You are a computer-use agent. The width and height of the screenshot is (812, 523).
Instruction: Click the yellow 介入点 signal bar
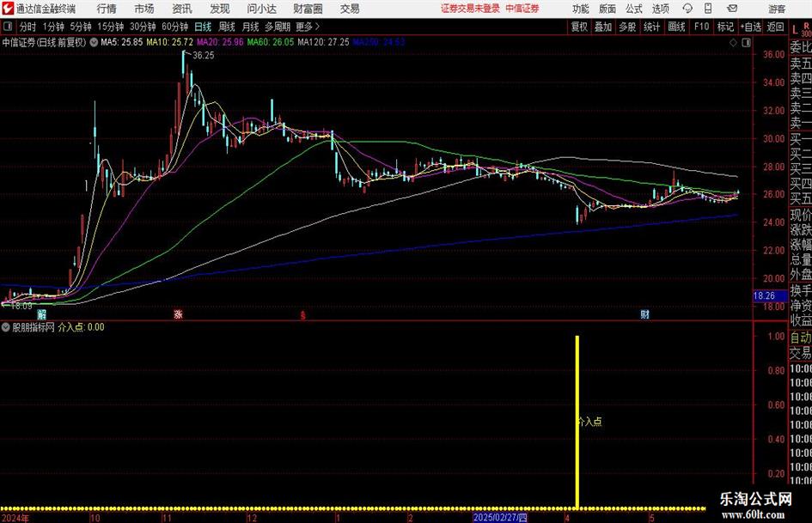pos(577,422)
